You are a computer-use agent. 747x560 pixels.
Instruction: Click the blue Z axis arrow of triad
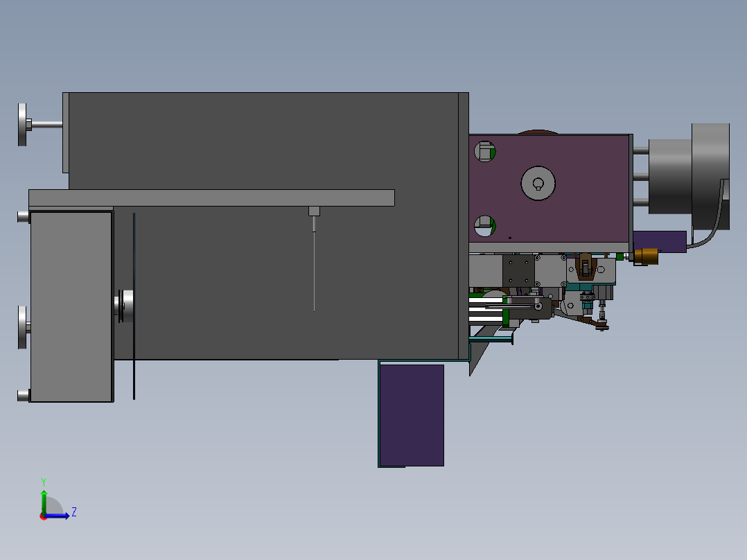(58, 516)
